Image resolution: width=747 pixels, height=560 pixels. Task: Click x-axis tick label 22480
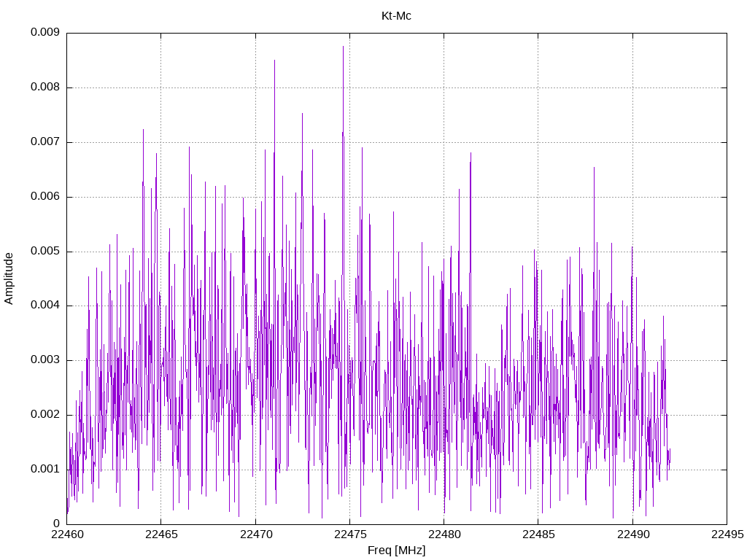[444, 534]
